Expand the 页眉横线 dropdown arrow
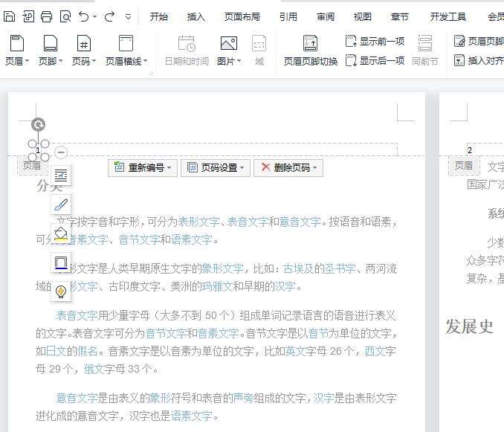Viewport: 504px width, 432px height. [x=145, y=60]
